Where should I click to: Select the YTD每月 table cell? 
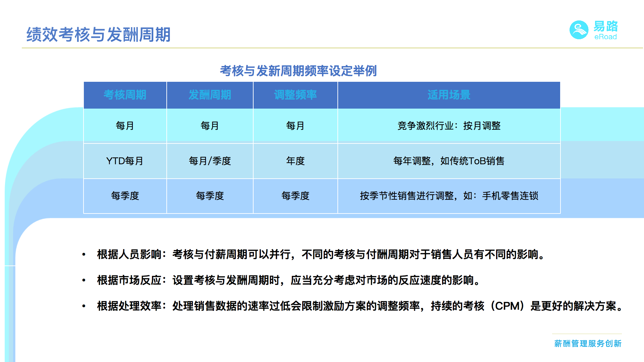125,161
